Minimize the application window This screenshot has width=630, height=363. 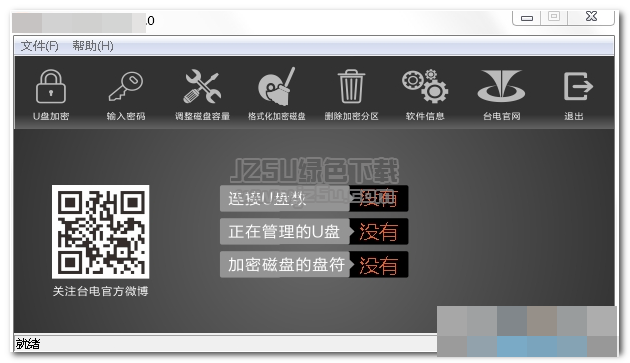click(527, 18)
